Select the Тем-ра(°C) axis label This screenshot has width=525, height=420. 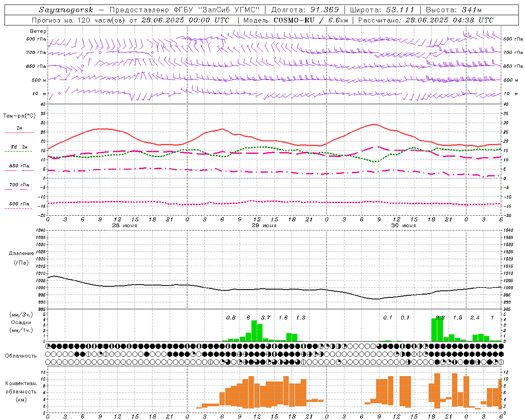pos(19,116)
